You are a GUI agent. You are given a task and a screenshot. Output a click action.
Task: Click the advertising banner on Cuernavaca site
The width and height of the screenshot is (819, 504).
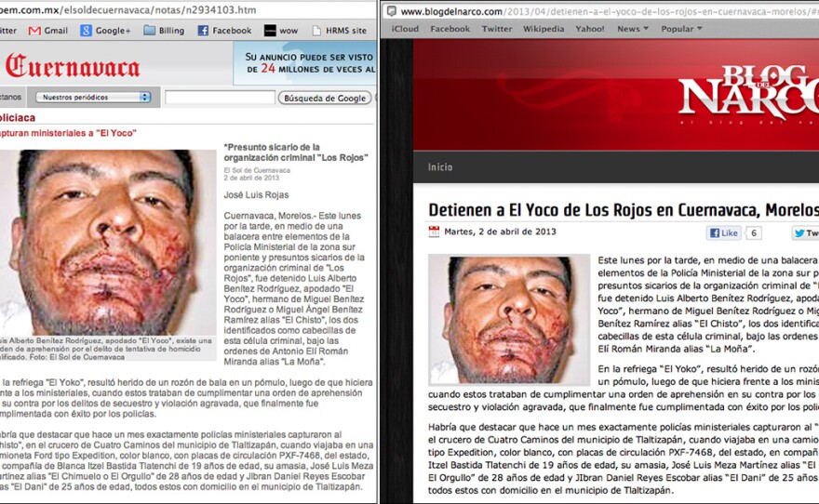click(304, 62)
